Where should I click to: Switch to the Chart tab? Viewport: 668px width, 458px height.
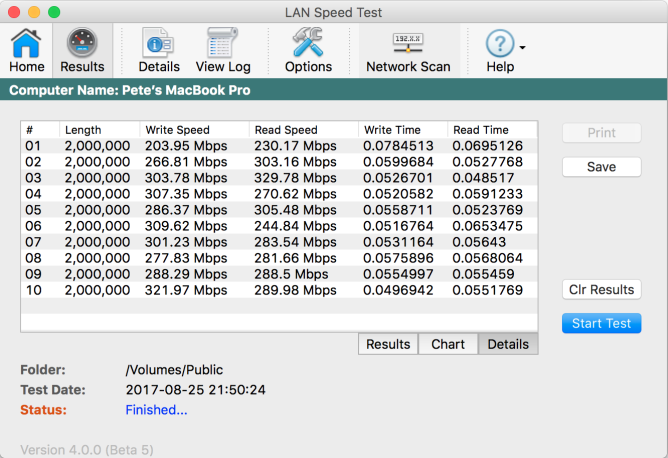(448, 344)
